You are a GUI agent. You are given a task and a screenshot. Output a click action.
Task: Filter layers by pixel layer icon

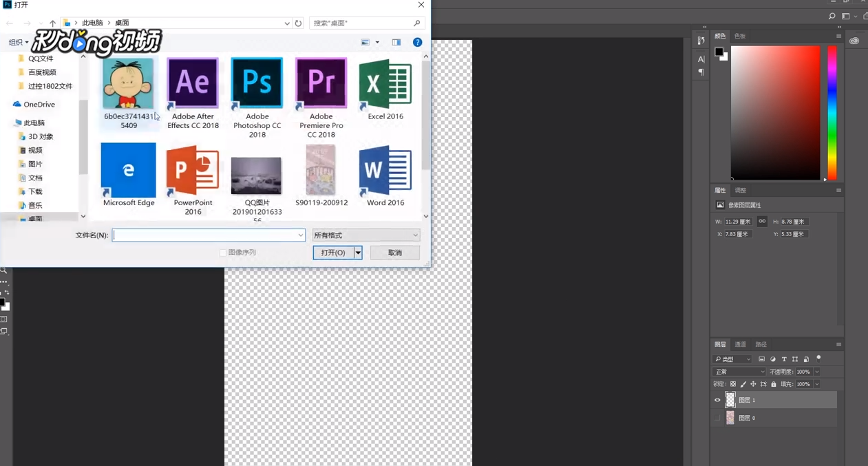pyautogui.click(x=761, y=359)
